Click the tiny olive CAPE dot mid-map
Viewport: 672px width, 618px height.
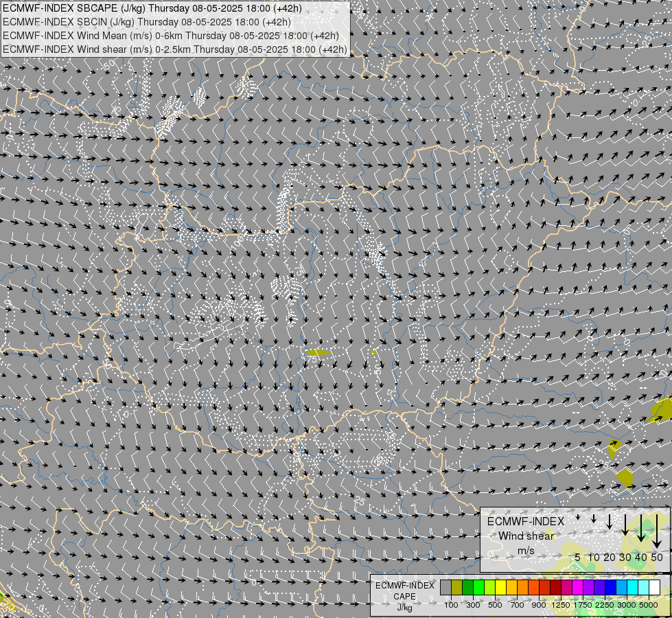373,352
